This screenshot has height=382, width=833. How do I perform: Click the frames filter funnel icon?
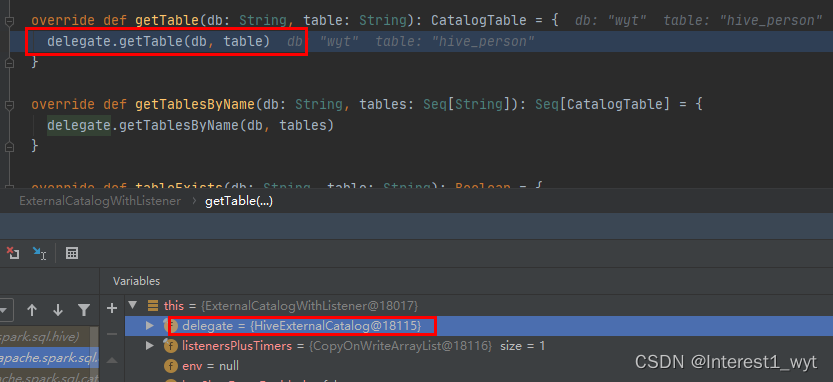(x=84, y=310)
